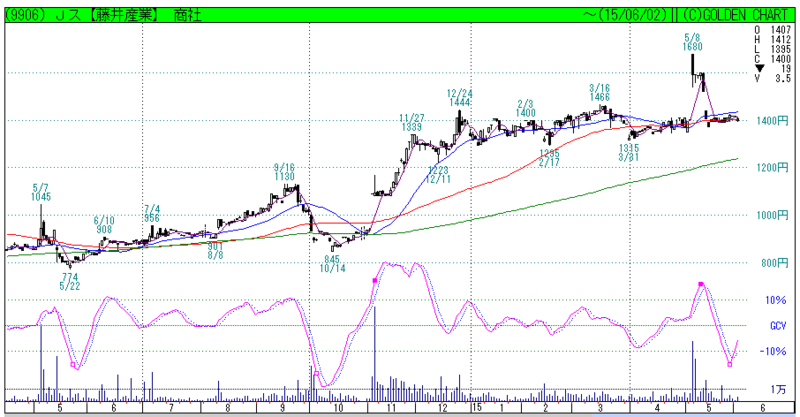Viewport: 800px width, 417px height.
Task: Click the 1000円 price axis label
Action: [x=772, y=215]
